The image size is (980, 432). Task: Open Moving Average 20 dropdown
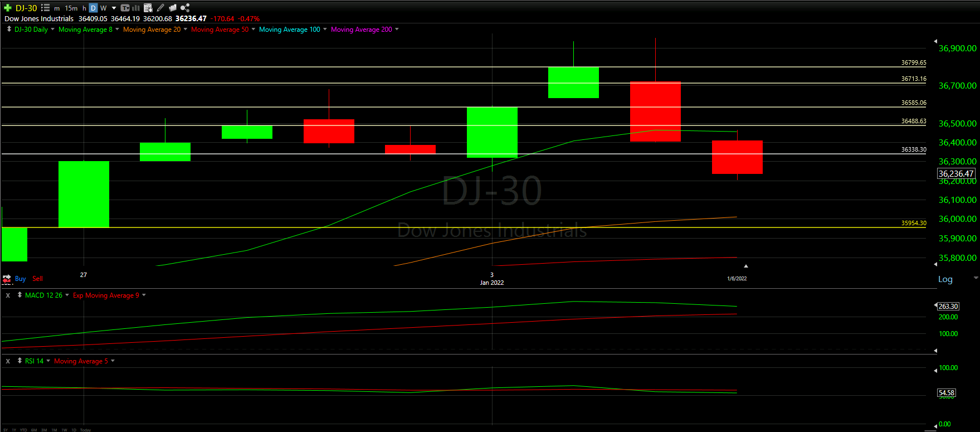coord(186,29)
